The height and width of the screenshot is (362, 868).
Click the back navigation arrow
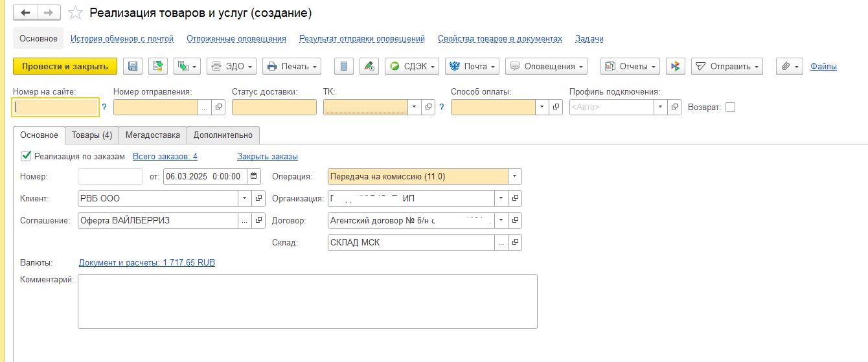pos(26,12)
